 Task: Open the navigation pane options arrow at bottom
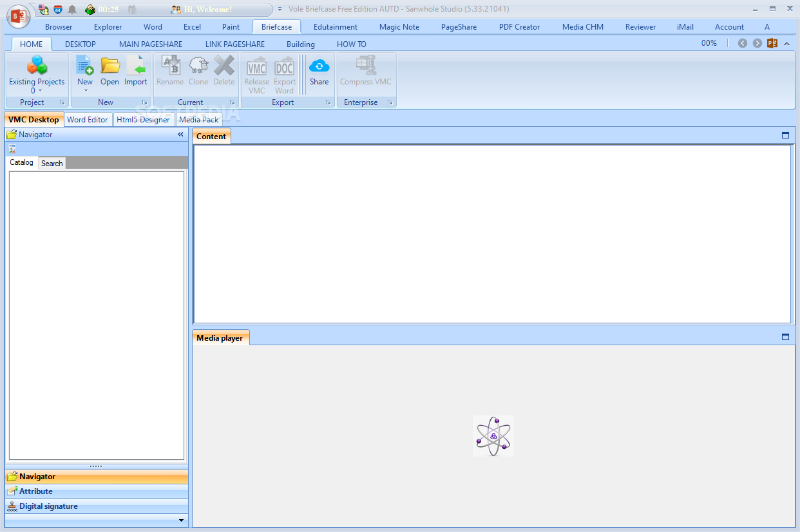pyautogui.click(x=181, y=520)
